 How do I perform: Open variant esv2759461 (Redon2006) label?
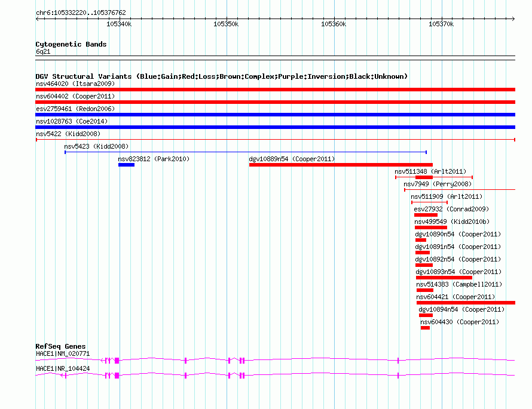coord(75,109)
